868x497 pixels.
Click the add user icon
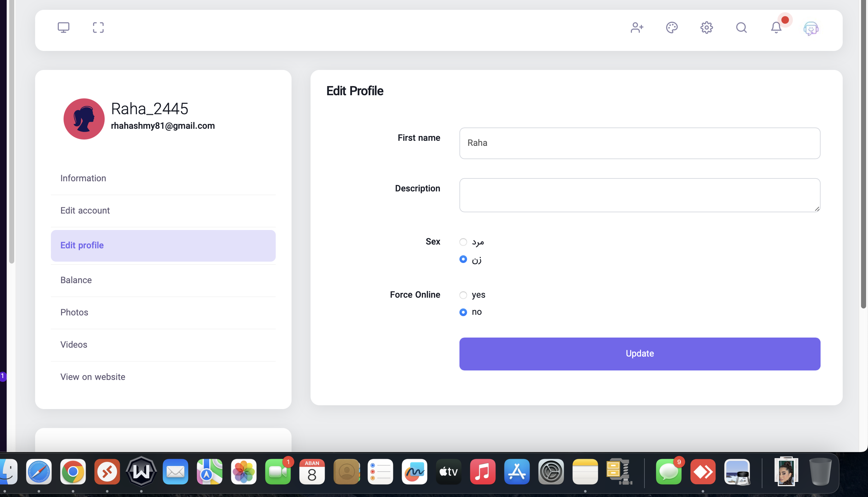637,28
